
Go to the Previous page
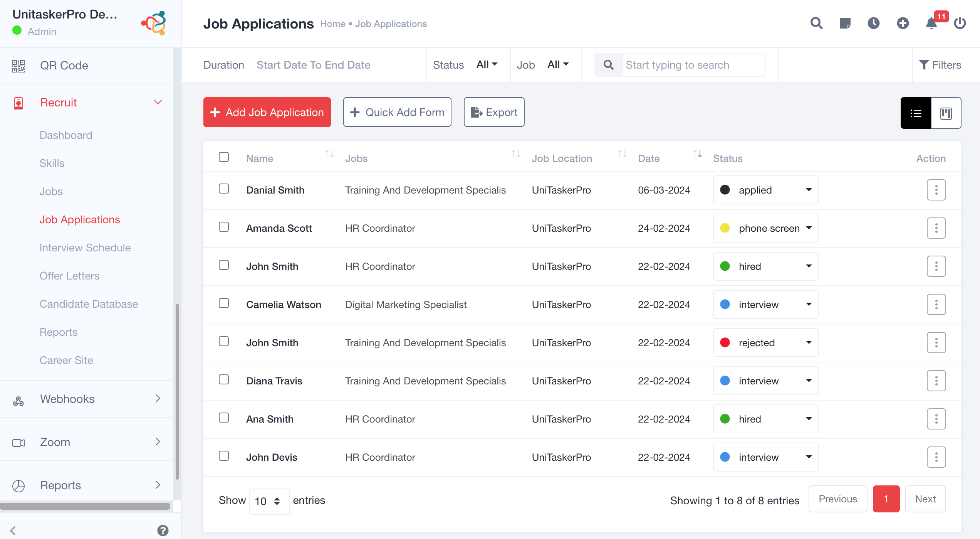[838, 499]
